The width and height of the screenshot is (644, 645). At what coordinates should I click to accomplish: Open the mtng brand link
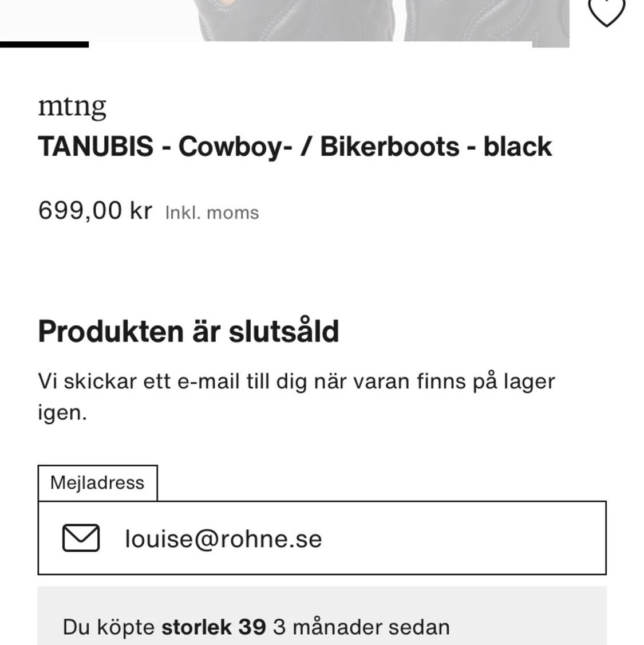coord(72,106)
